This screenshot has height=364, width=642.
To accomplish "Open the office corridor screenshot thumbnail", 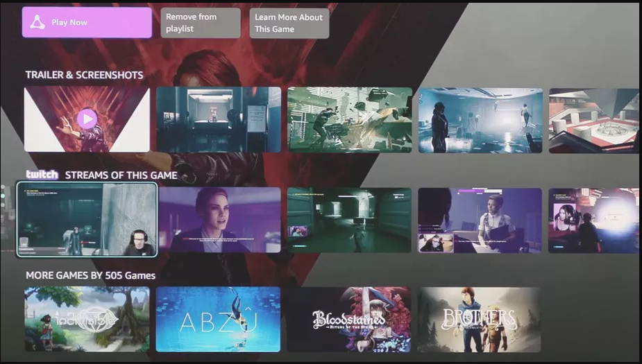I will [x=218, y=120].
